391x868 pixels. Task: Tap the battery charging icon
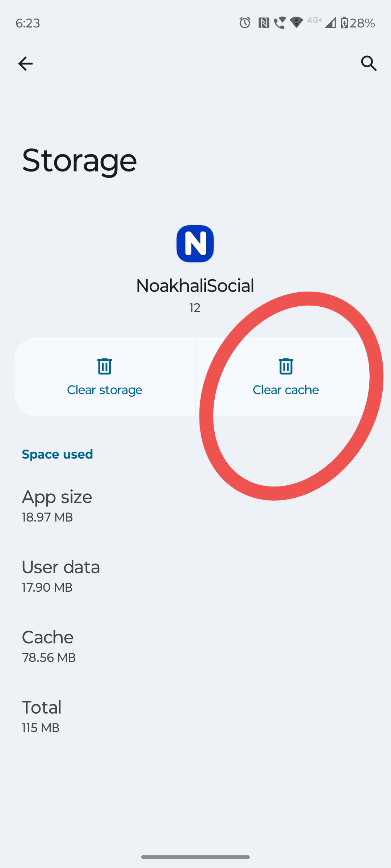344,23
